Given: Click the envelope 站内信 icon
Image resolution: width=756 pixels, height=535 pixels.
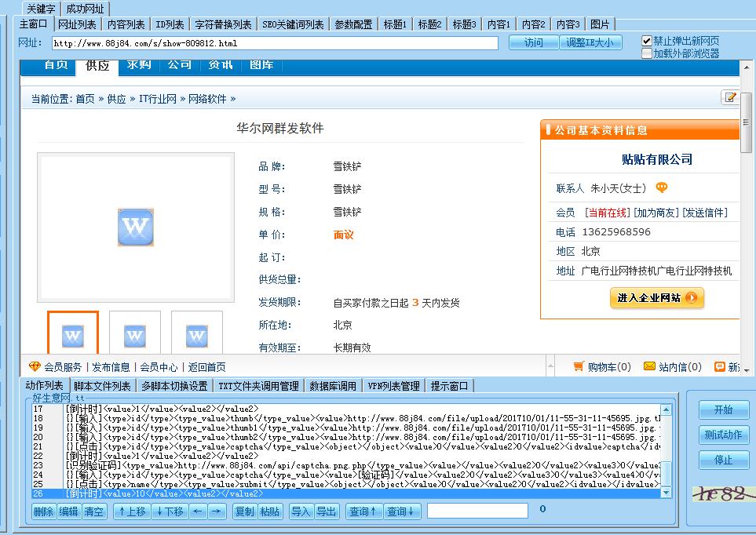Looking at the screenshot, I should click(649, 366).
